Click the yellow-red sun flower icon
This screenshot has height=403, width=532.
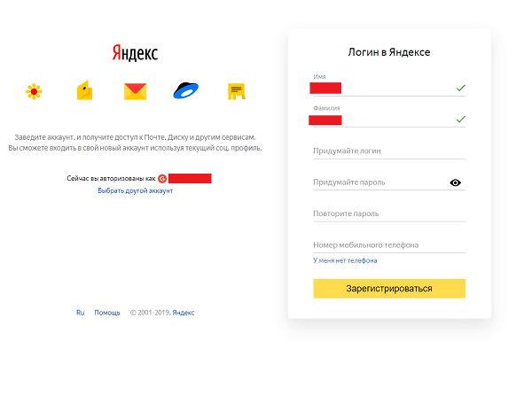coord(34,91)
